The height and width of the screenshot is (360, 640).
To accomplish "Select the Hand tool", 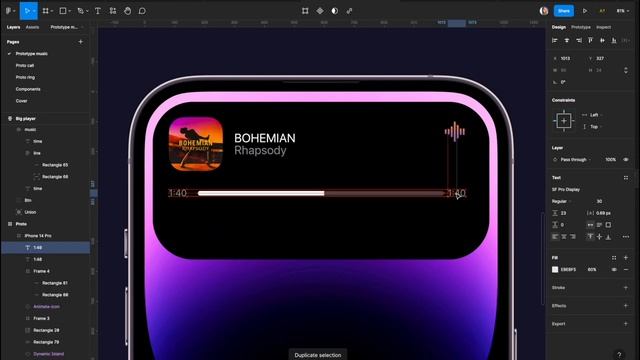I will click(127, 11).
